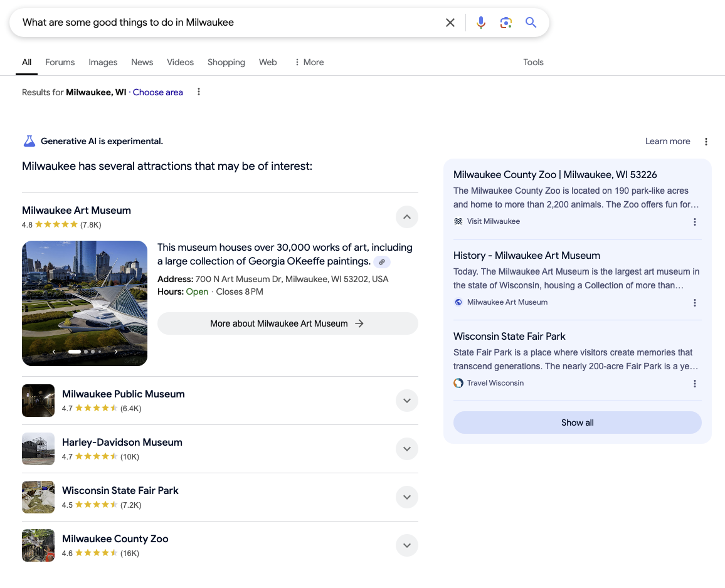Screen dimensions: 725x588
Task: Advance the Art Museum image carousel with the right arrow
Action: coord(116,352)
